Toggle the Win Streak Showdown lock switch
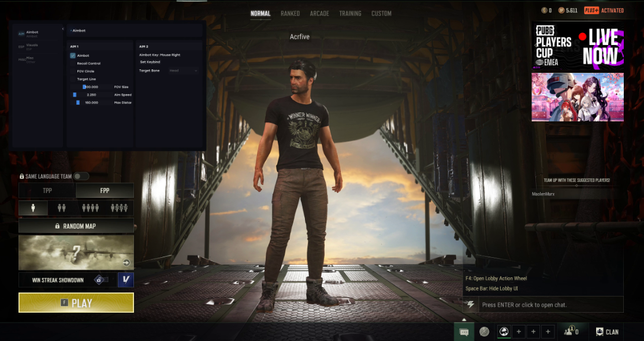644x341 pixels. (101, 280)
